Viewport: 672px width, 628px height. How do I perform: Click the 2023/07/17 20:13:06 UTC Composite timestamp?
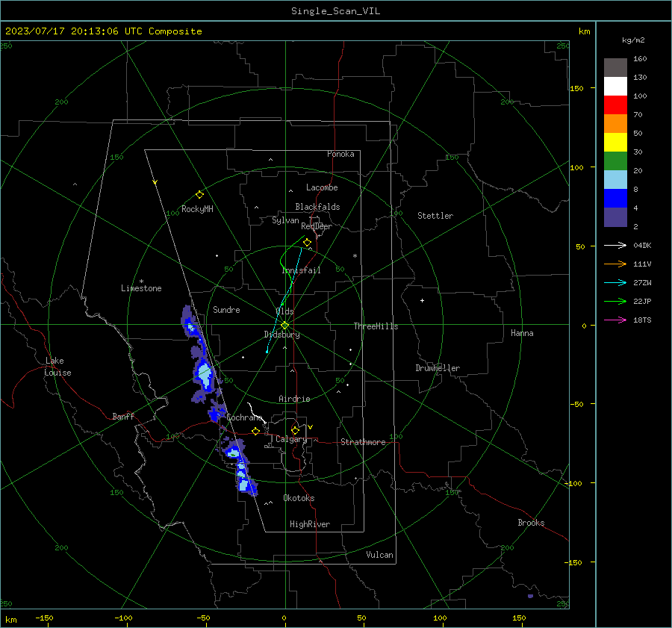click(x=103, y=31)
